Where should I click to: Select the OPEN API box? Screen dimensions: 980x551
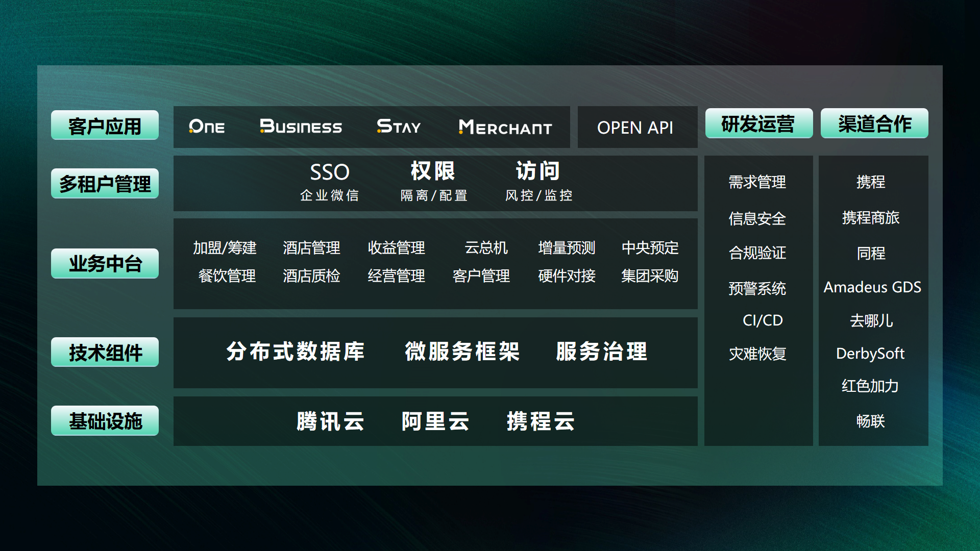(x=635, y=128)
